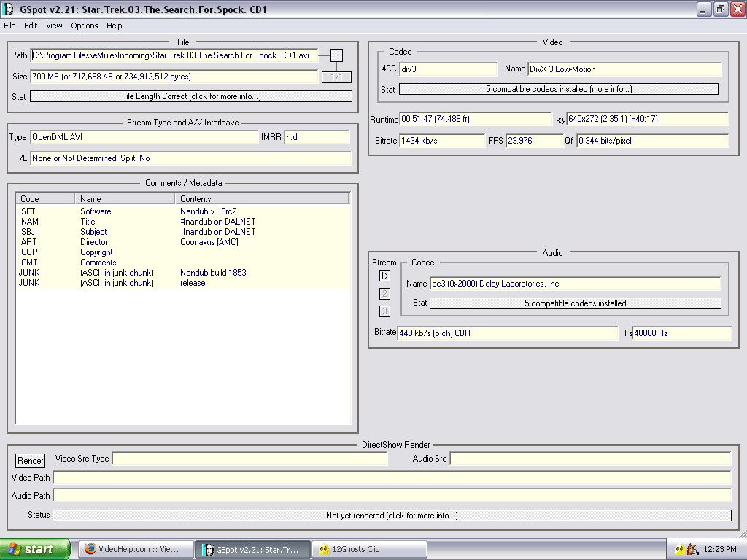This screenshot has width=747, height=560.
Task: Select the IART Director row
Action: click(183, 242)
